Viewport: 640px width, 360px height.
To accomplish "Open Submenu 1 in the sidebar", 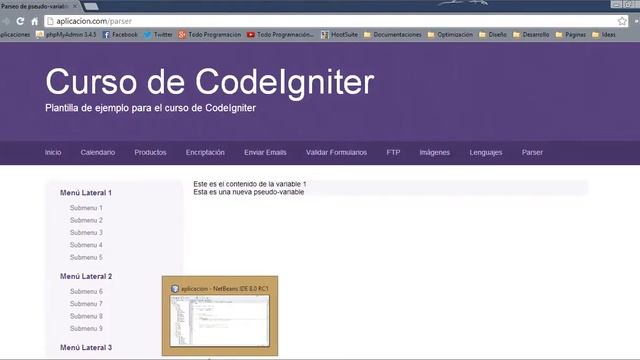I will 86,208.
